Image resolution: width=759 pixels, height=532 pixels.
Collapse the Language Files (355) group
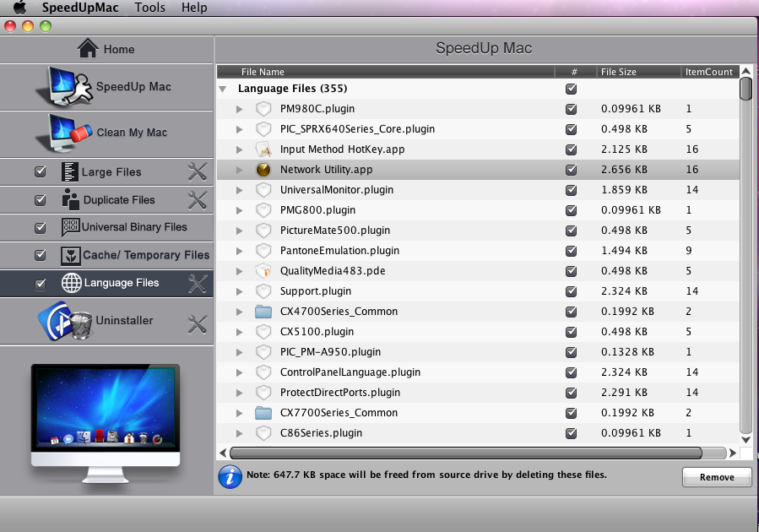click(x=223, y=89)
